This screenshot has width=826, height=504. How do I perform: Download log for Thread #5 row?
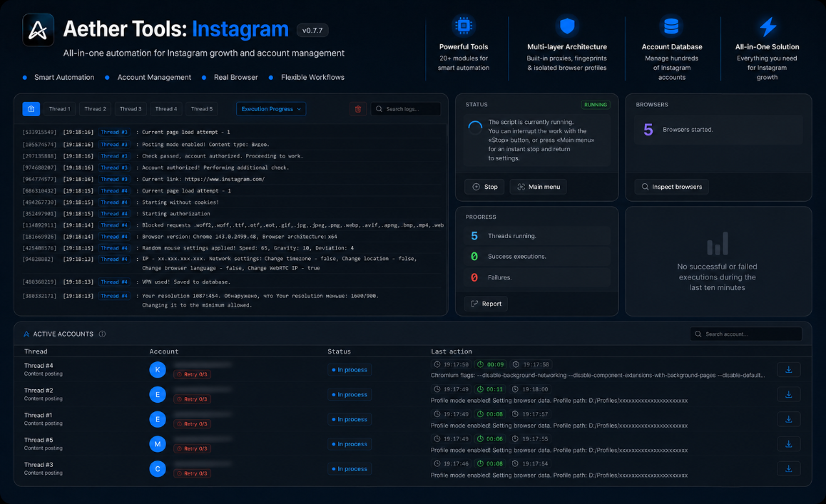(x=789, y=444)
